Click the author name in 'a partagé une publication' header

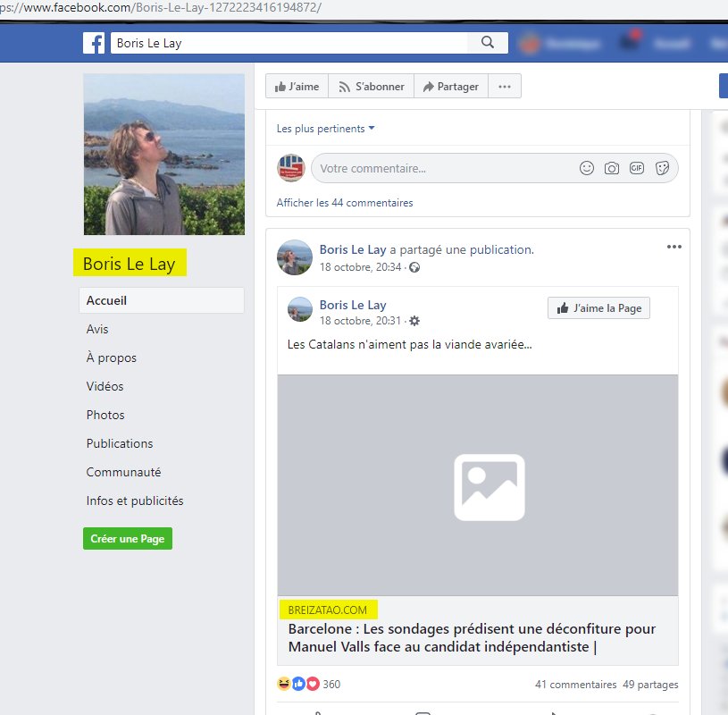pyautogui.click(x=353, y=250)
